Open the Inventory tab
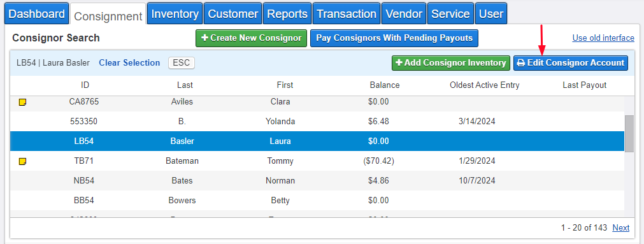Screen dimensions: 644x244 click(175, 13)
